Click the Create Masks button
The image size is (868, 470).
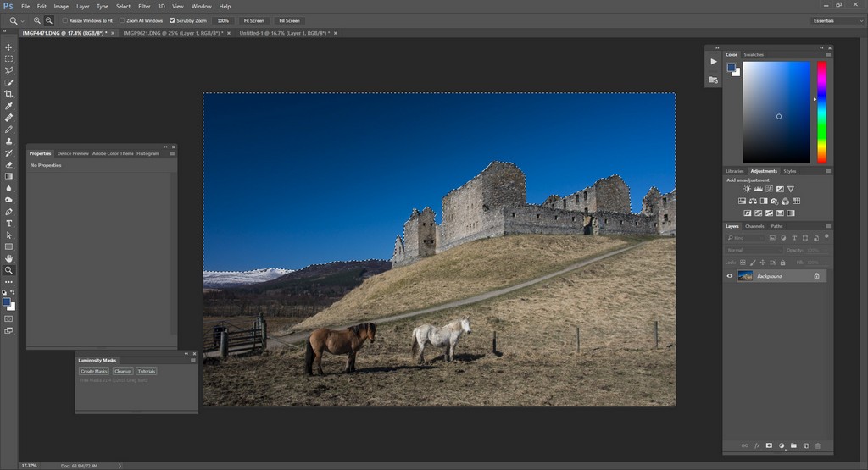point(94,371)
